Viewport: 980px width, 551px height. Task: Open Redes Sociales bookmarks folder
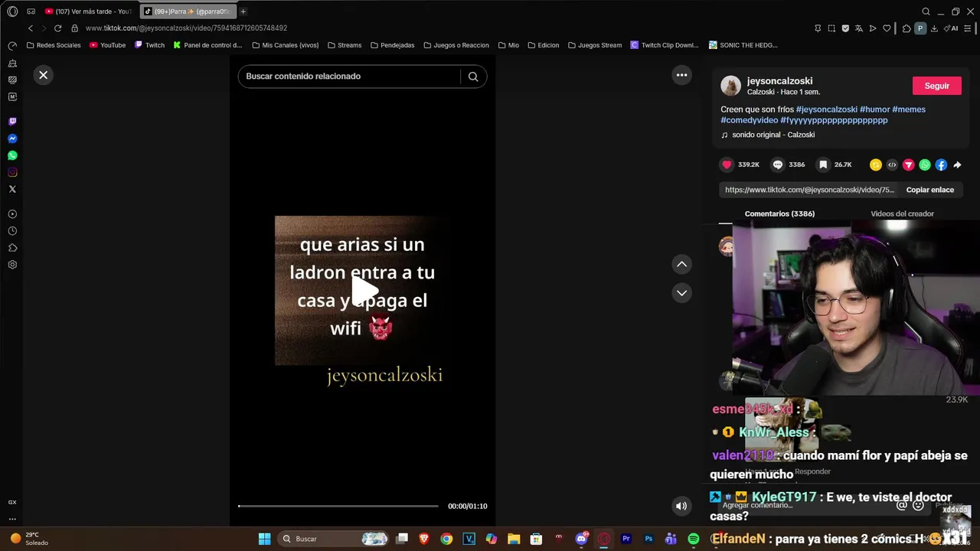(x=54, y=45)
